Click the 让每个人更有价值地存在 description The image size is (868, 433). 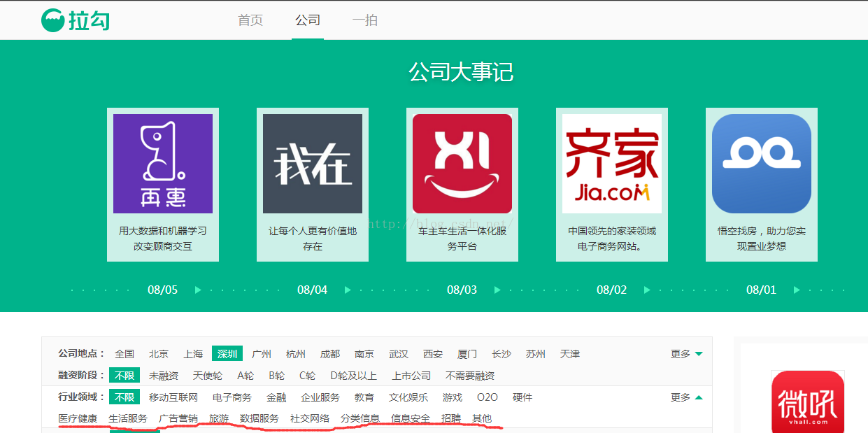(x=313, y=239)
